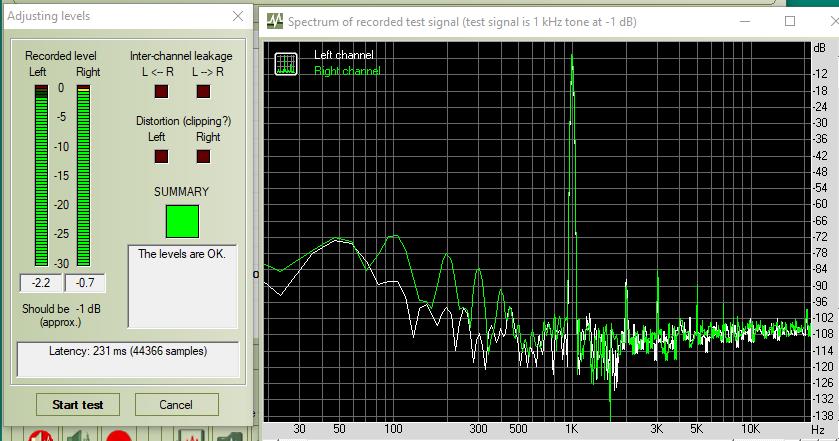This screenshot has height=441, width=839.
Task: Click the 'Right channel' legend label
Action: coord(347,71)
